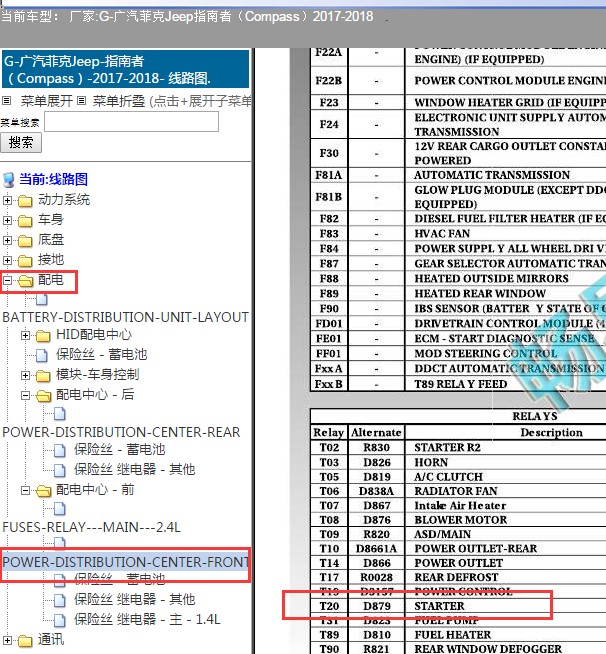Click the T02 STARTER R2 description
Screen dimensions: 606x654
(448, 448)
